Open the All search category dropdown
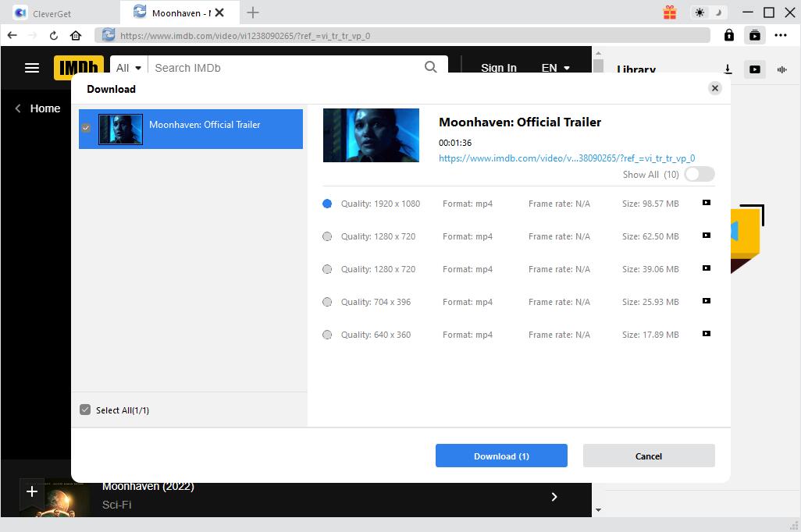This screenshot has height=532, width=801. click(x=129, y=68)
